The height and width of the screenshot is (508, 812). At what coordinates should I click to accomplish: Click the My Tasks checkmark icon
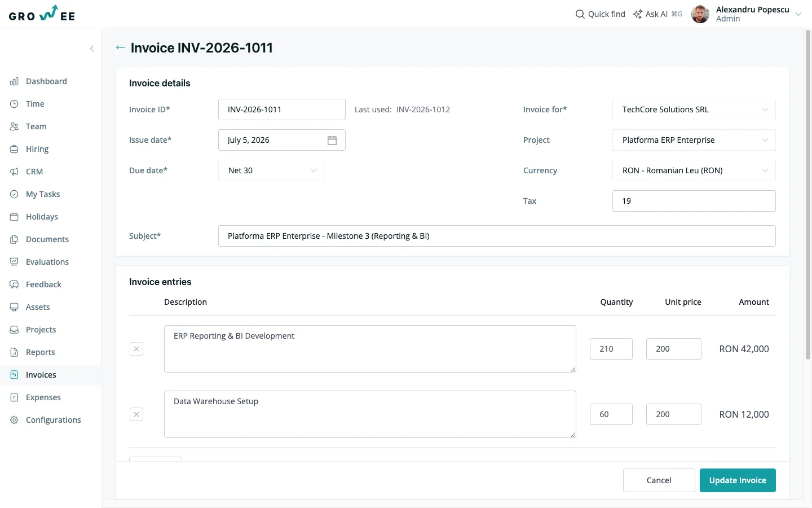click(x=14, y=194)
